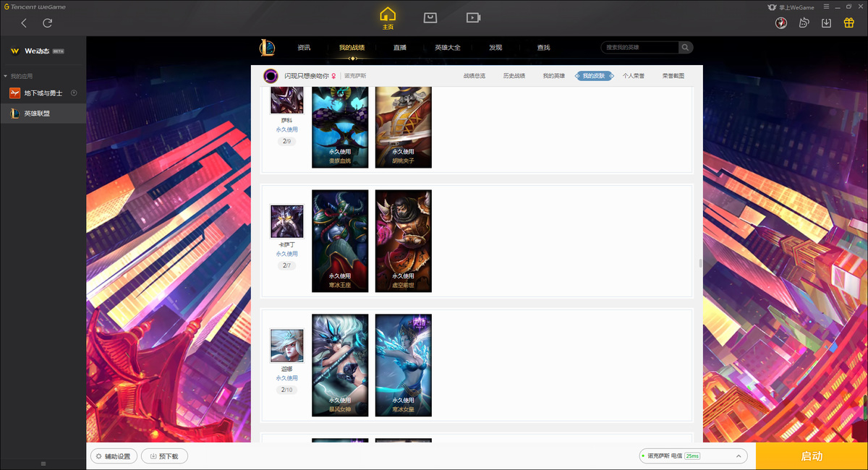The image size is (868, 470).
Task: Launch the game with 启动
Action: pos(812,456)
